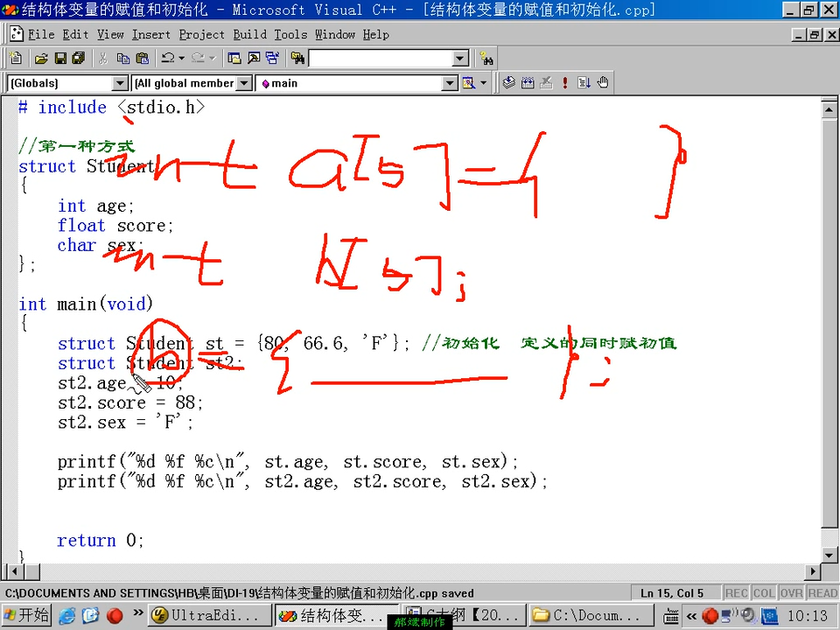Viewport: 840px width, 630px height.
Task: Create a new text file
Action: coord(16,58)
